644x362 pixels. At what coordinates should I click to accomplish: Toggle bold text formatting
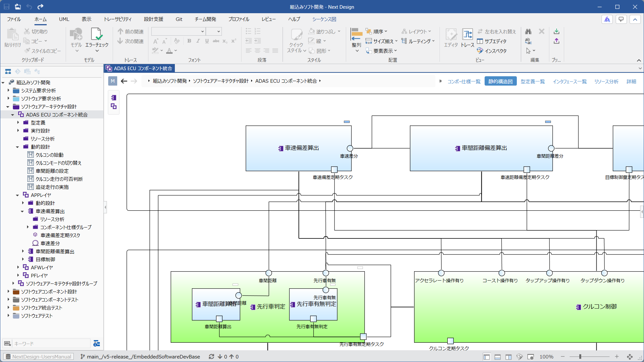(189, 41)
